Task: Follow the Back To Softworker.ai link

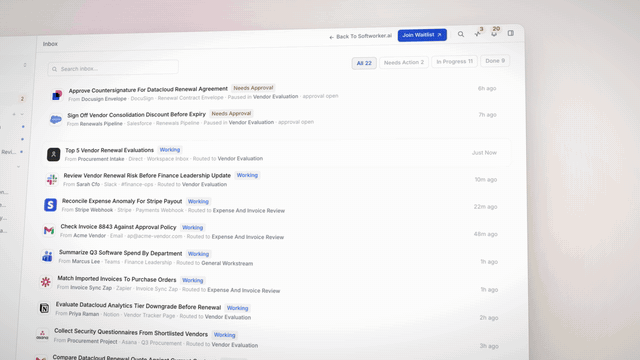Action: (360, 36)
